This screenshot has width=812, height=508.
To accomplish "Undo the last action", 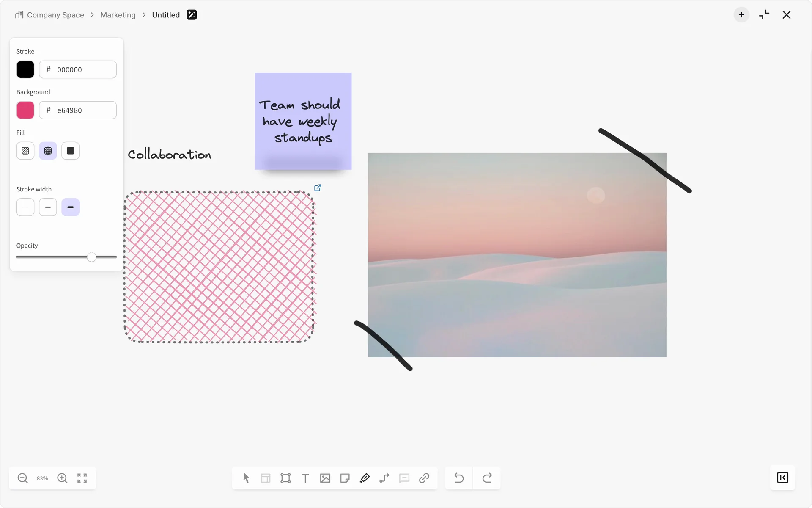I will tap(459, 478).
